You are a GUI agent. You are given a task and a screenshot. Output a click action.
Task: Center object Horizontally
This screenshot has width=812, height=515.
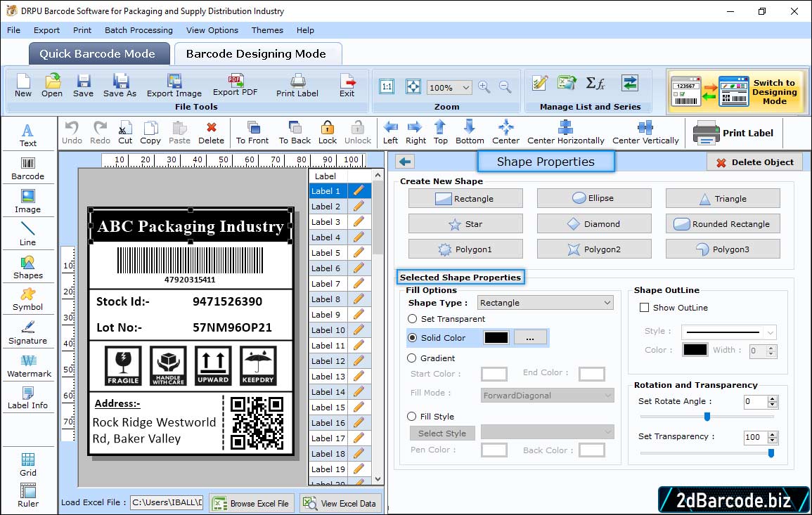pos(566,133)
